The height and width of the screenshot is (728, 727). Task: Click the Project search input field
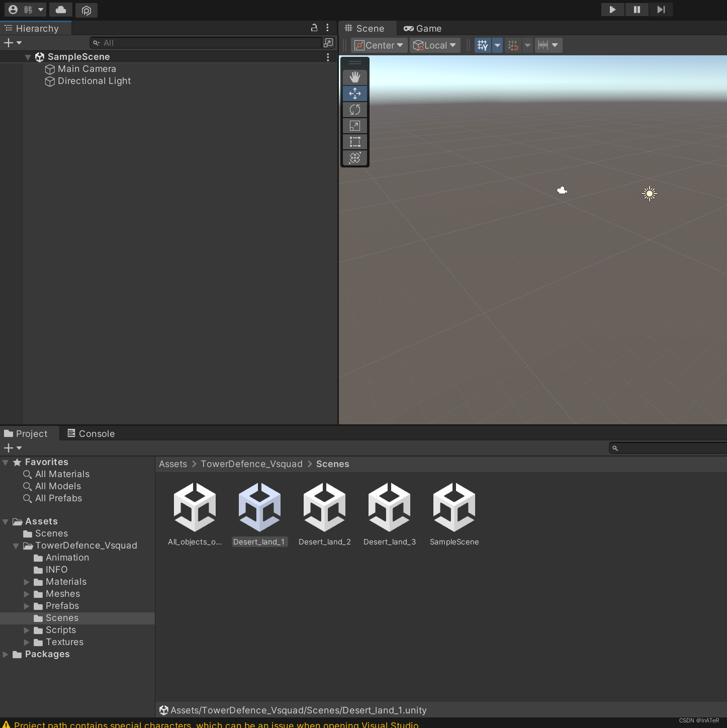click(x=669, y=447)
